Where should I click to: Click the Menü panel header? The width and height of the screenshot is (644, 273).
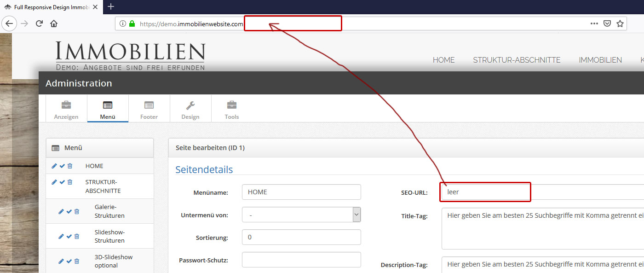click(100, 148)
